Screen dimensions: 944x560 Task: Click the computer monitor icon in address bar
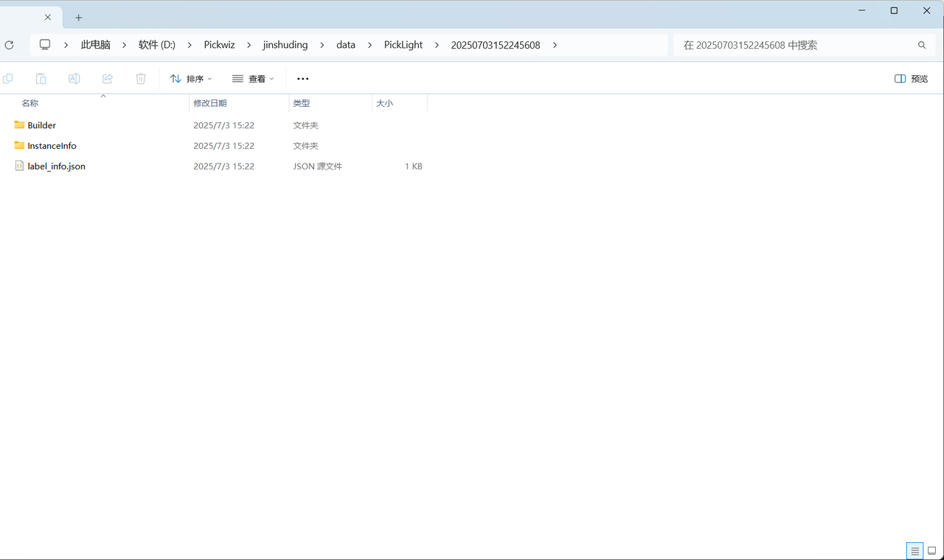tap(45, 45)
